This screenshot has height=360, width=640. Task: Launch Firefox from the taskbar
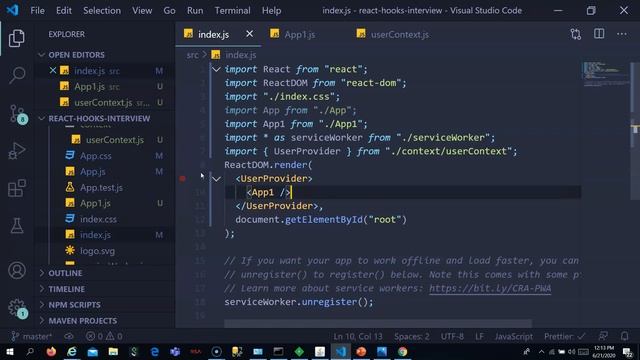point(51,351)
